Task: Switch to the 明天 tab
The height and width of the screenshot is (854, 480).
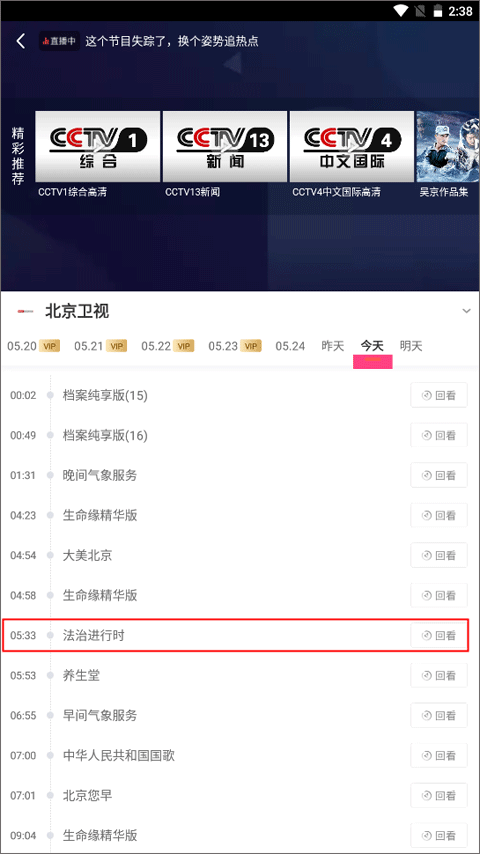Action: 411,346
